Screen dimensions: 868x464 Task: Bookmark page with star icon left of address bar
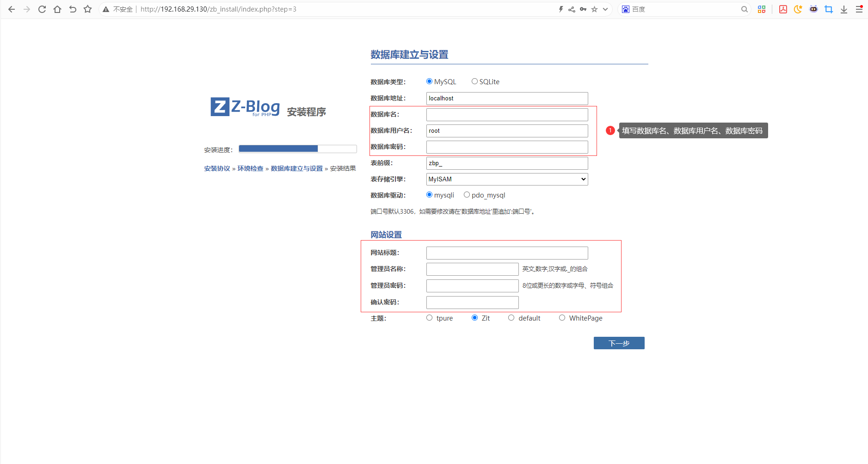coord(87,9)
